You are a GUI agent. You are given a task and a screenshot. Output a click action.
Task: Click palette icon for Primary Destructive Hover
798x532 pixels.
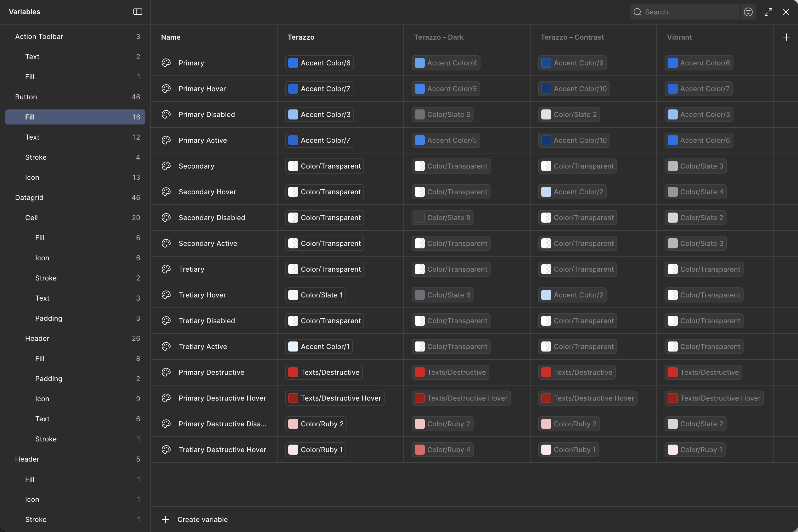(x=166, y=398)
